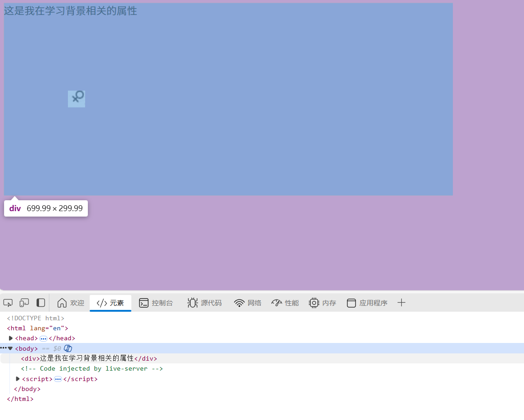524x420 pixels.
Task: Select the live-server comment line
Action: click(x=92, y=368)
